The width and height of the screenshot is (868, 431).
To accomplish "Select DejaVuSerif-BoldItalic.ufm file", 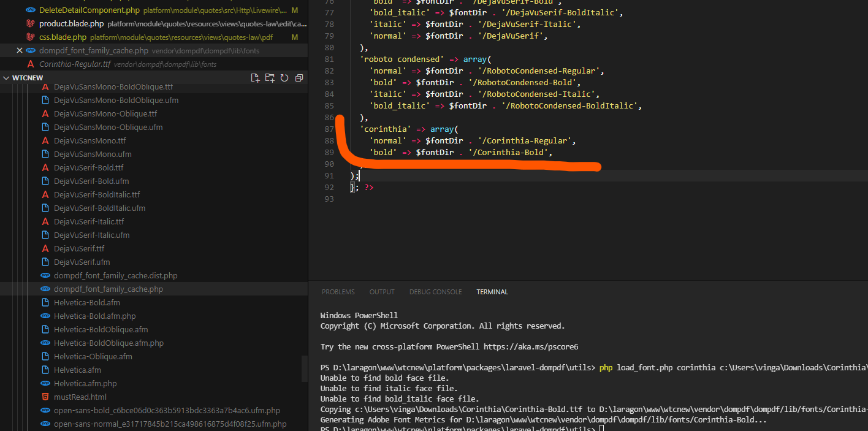I will (100, 208).
